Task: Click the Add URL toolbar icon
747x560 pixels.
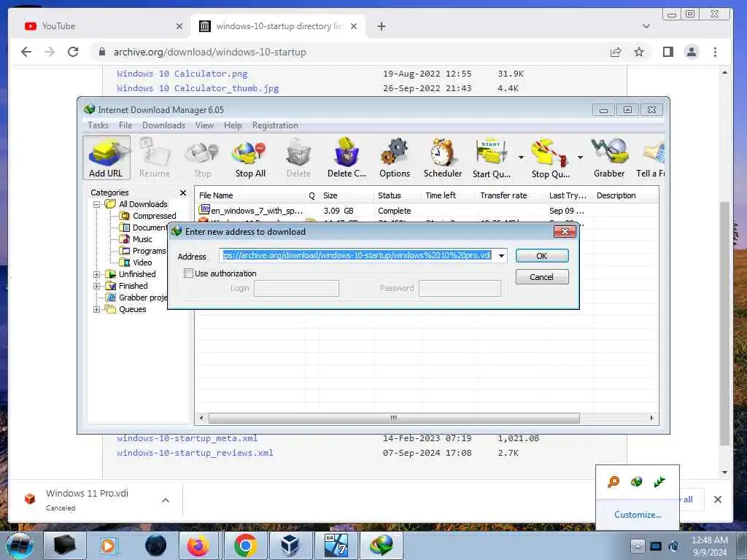Action: [x=107, y=157]
